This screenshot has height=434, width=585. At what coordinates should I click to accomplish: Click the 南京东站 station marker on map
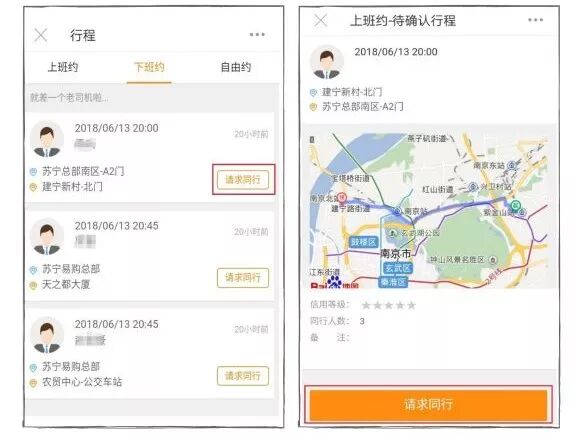click(512, 165)
